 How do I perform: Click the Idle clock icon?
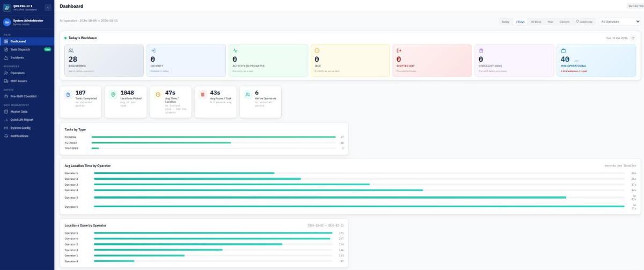click(317, 50)
